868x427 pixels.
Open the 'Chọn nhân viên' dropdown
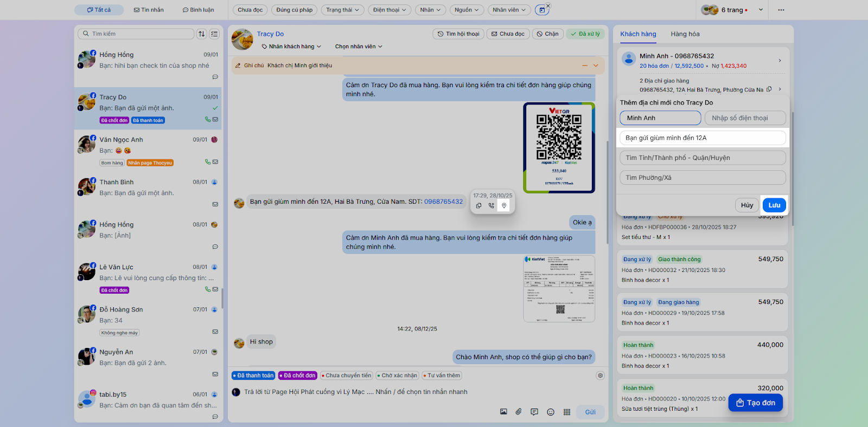pos(358,47)
